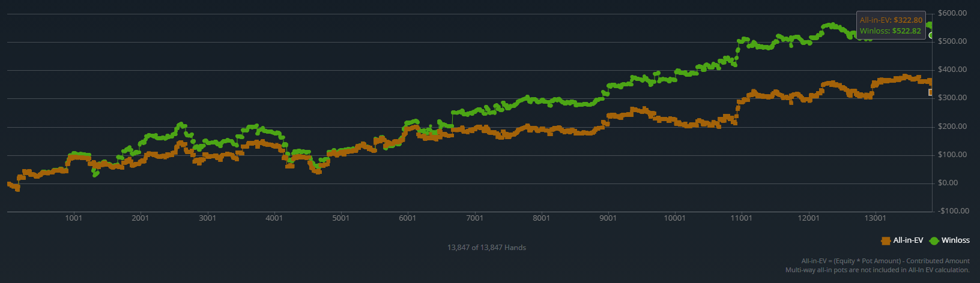This screenshot has height=283, width=980.
Task: Click the green Winloss legend dot
Action: (x=934, y=240)
